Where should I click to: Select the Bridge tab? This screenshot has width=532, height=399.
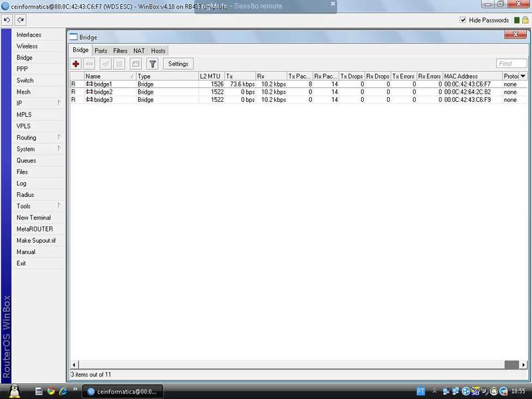(x=80, y=50)
